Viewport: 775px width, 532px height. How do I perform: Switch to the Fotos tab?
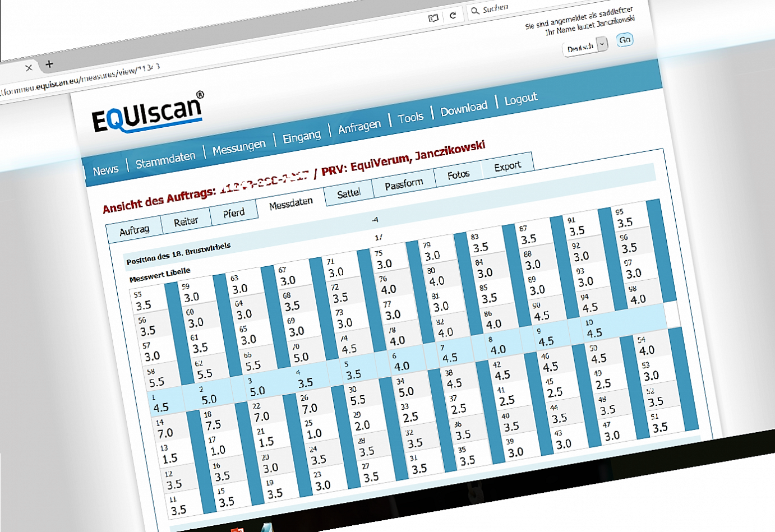pyautogui.click(x=458, y=175)
